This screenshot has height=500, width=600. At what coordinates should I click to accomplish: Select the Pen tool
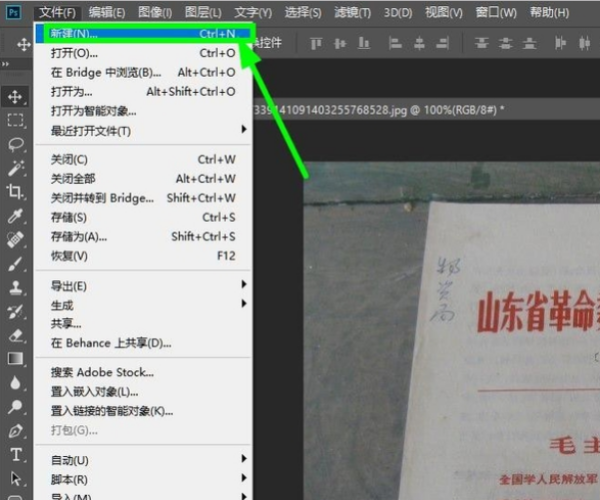tap(15, 431)
